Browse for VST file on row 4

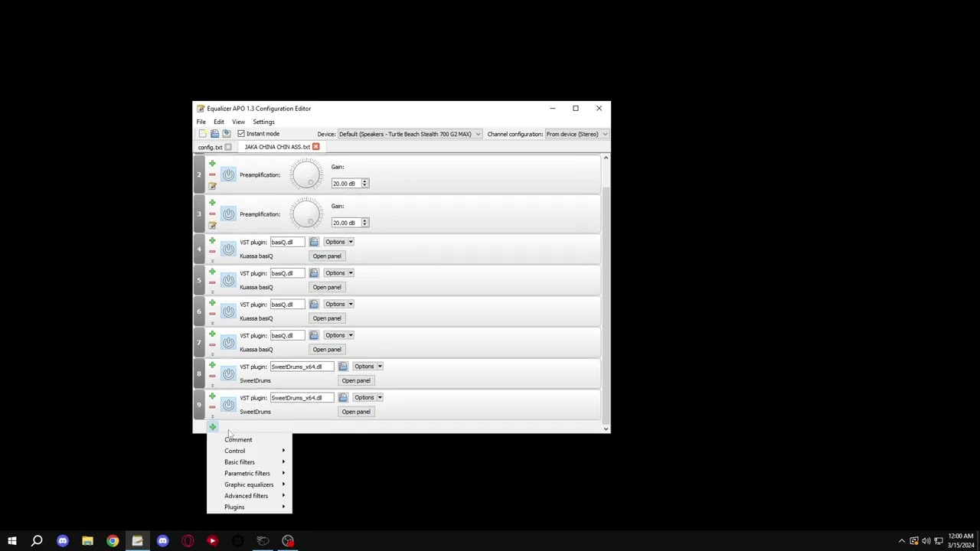click(x=314, y=242)
